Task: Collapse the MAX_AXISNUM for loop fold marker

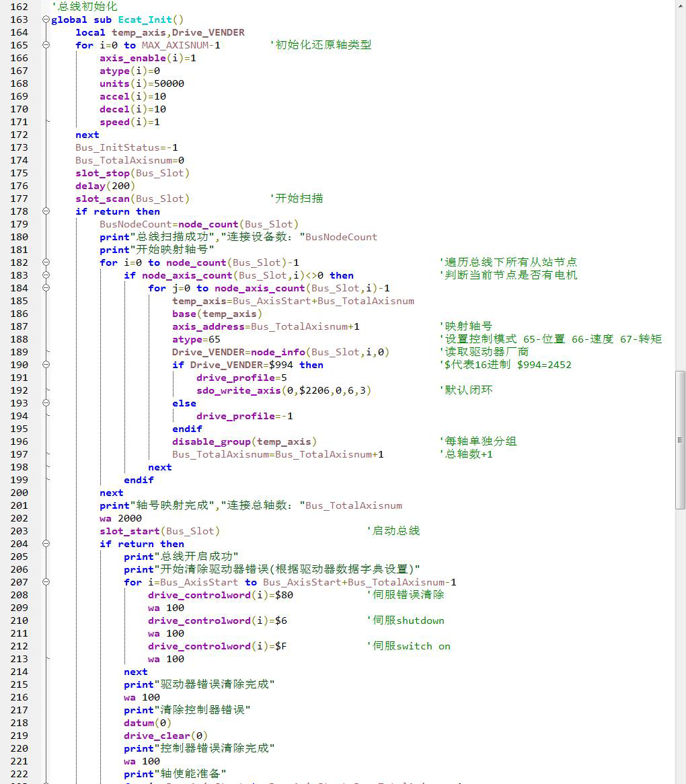Action: 46,45
